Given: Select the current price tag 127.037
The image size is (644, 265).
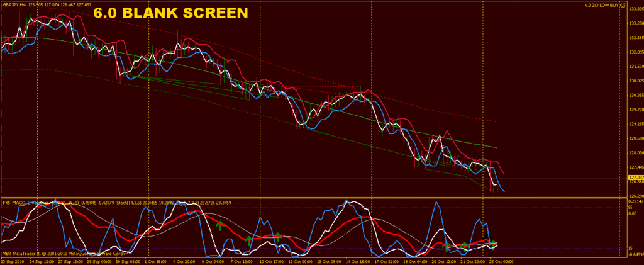Looking at the screenshot, I should pos(635,178).
